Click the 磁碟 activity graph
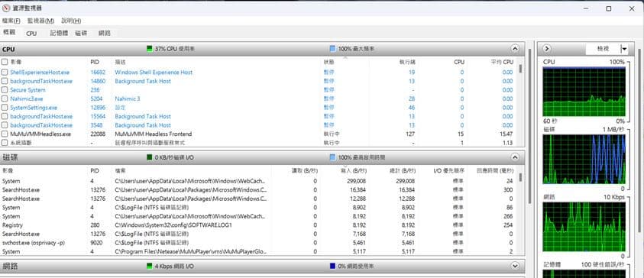The height and width of the screenshot is (278, 644). click(584, 159)
